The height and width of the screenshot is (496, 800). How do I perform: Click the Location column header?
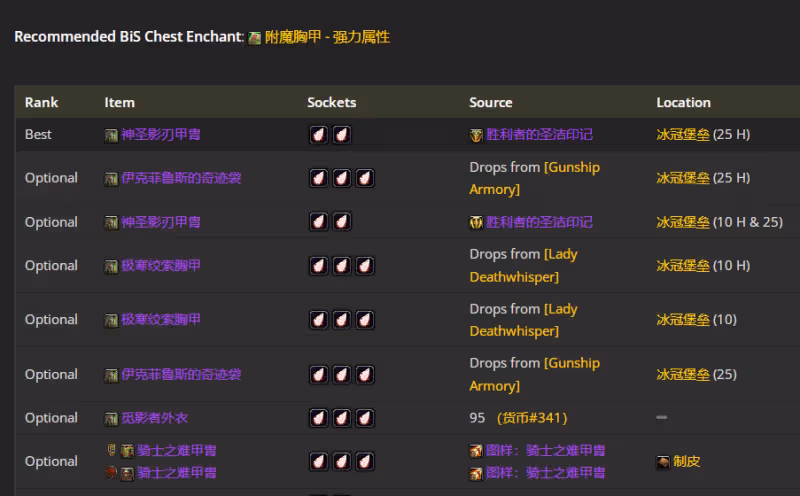(683, 103)
